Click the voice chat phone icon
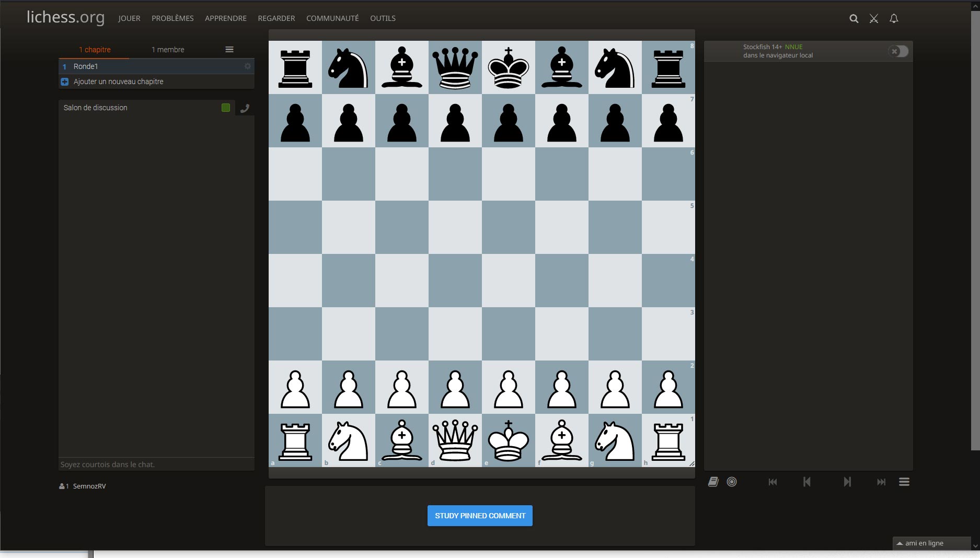The height and width of the screenshot is (558, 980). (245, 108)
